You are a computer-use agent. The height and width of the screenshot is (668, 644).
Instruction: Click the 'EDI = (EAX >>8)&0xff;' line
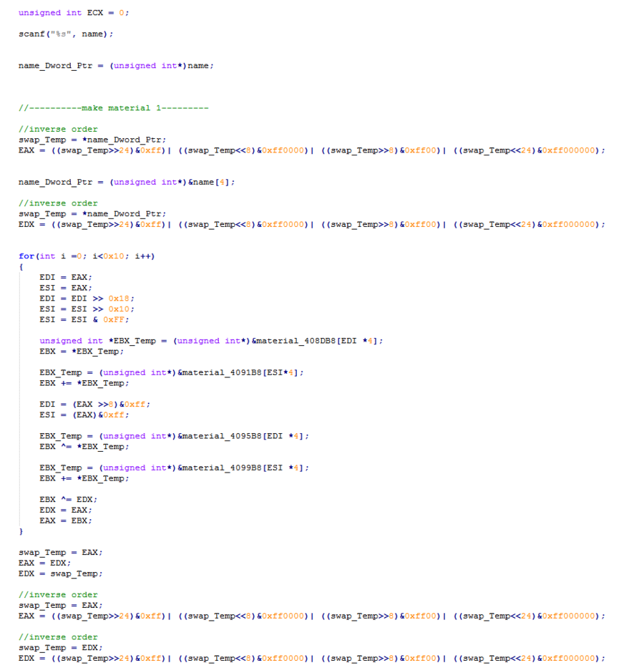tap(94, 404)
